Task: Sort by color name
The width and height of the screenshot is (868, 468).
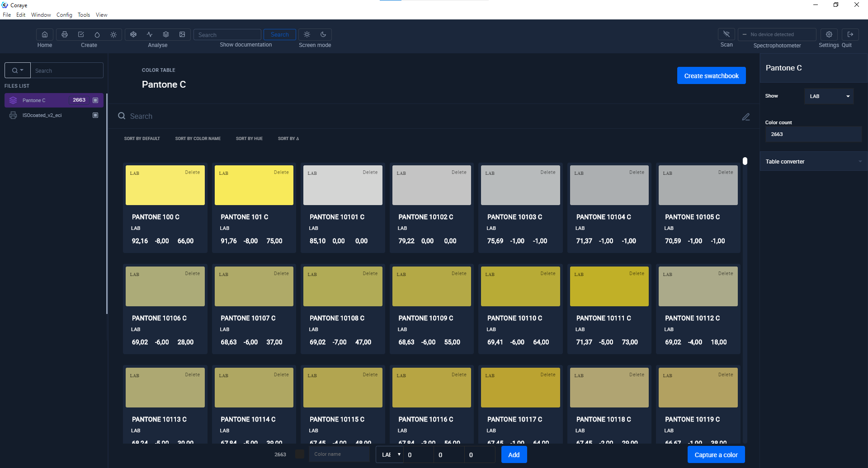Action: (x=198, y=139)
